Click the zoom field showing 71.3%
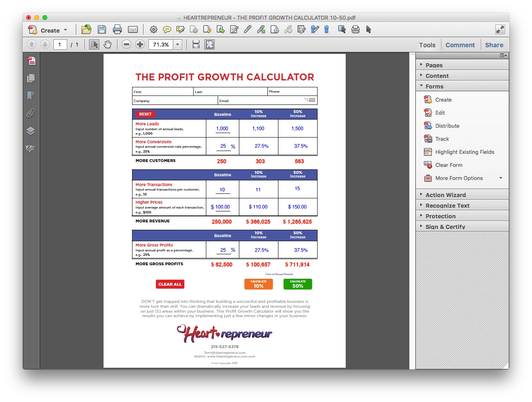Viewport: 532px width, 402px height. click(161, 44)
